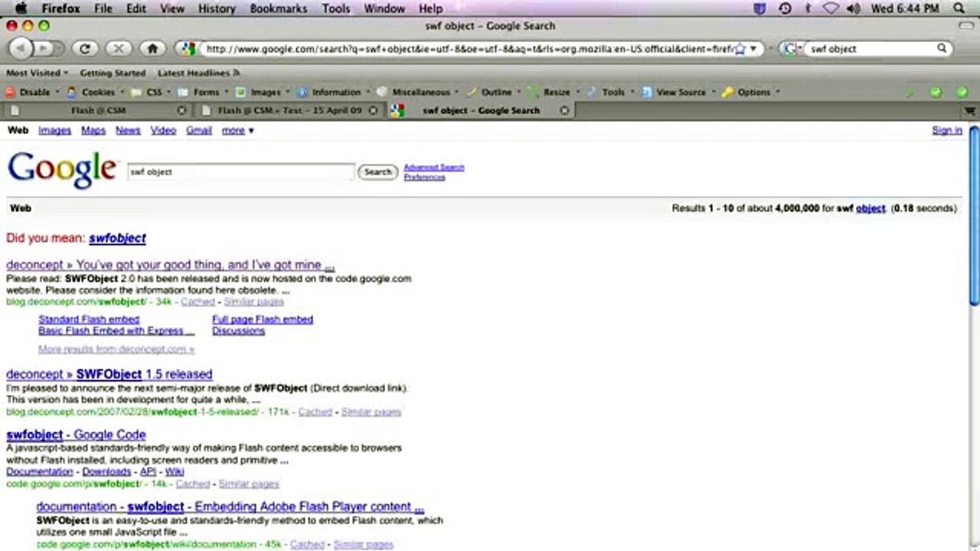Open the Apple menu
This screenshot has height=551, width=980.
coord(21,8)
